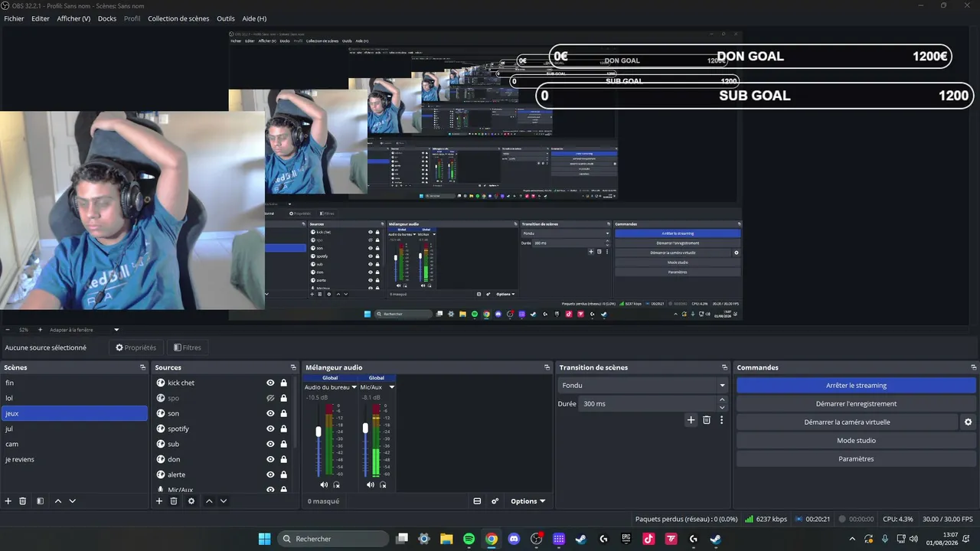The width and height of the screenshot is (980, 551).
Task: Unlock the kick chet source
Action: (283, 383)
